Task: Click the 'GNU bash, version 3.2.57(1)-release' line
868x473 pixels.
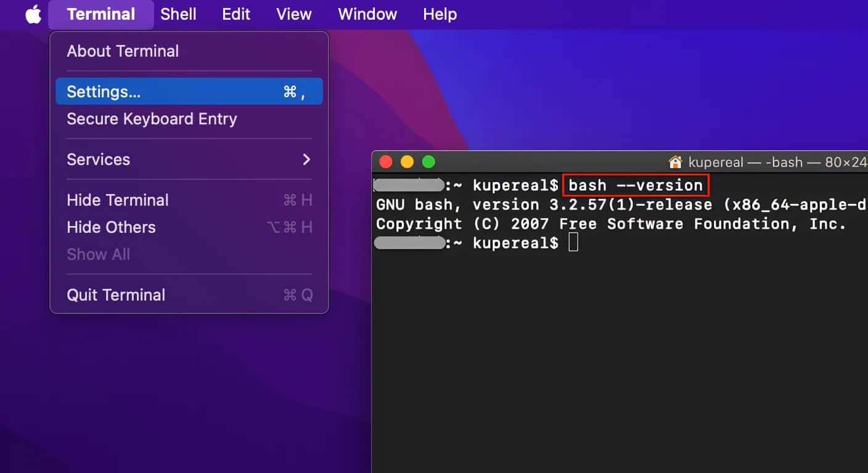Action: pos(622,204)
